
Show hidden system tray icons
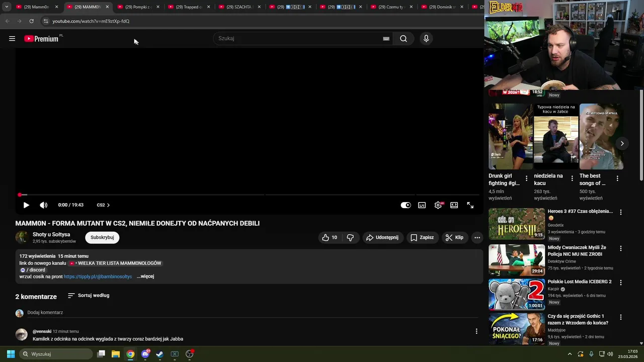(x=570, y=354)
